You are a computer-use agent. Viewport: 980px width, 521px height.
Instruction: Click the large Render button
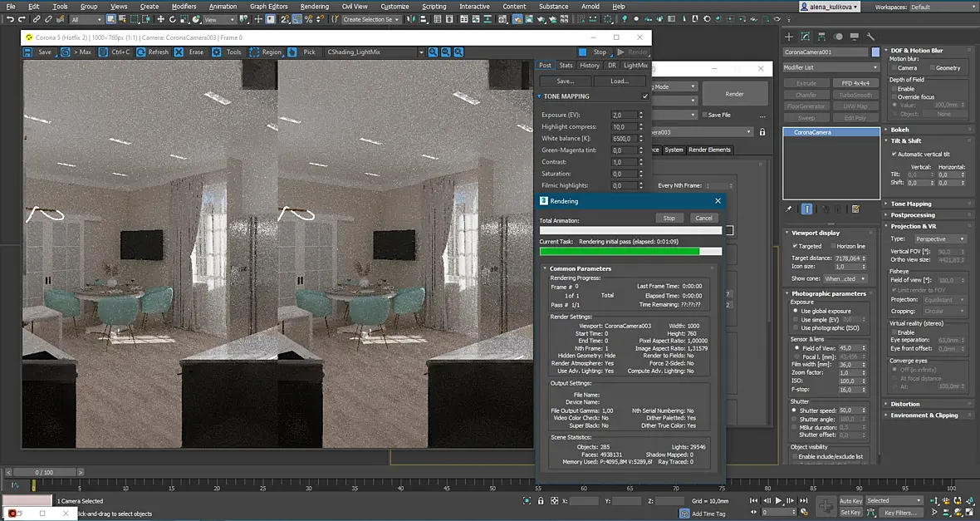[x=734, y=94]
